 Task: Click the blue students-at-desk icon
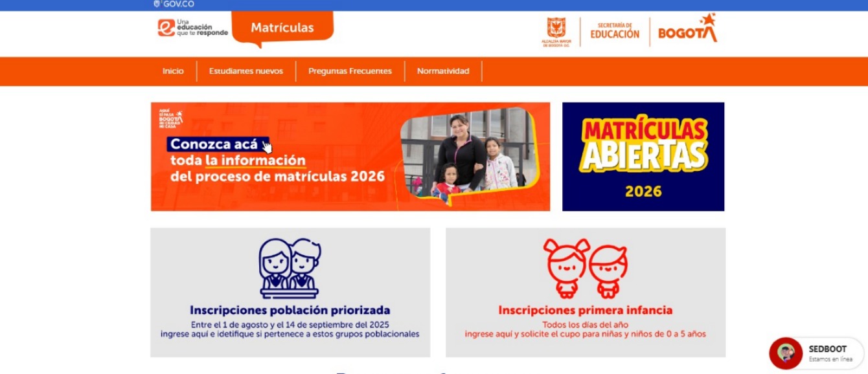[x=290, y=268]
